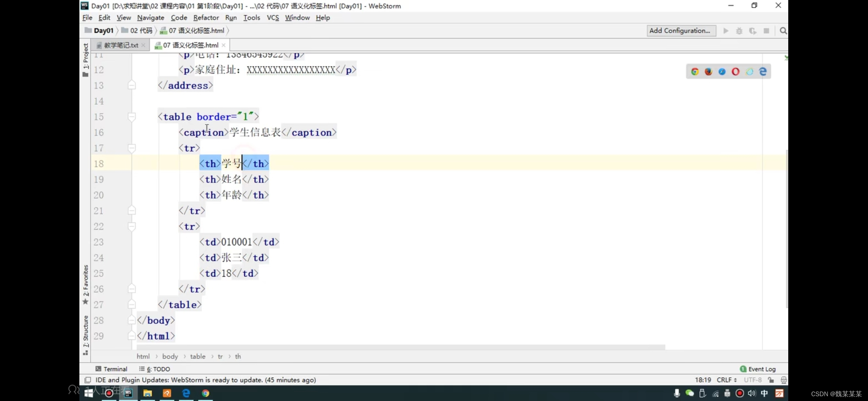Toggle the read-only lock icon in status bar
The image size is (868, 401).
[771, 380]
